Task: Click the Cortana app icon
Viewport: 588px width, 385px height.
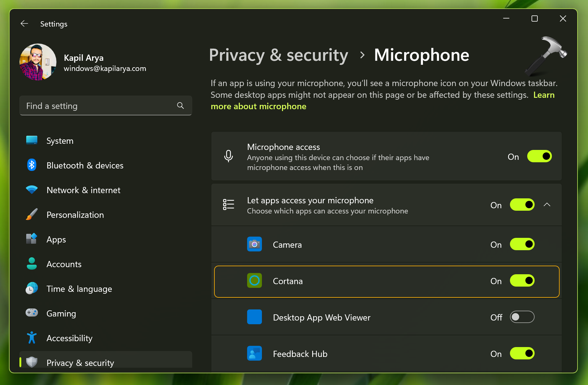Action: click(254, 281)
